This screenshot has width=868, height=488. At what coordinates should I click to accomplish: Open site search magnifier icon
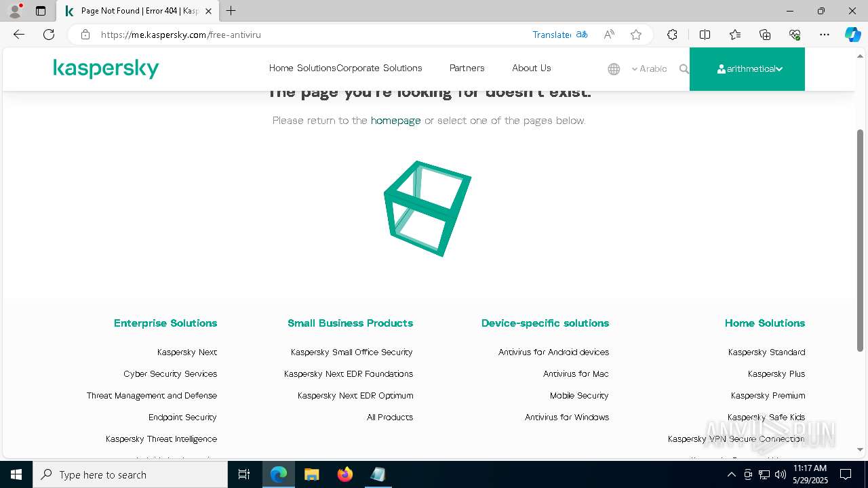(684, 69)
